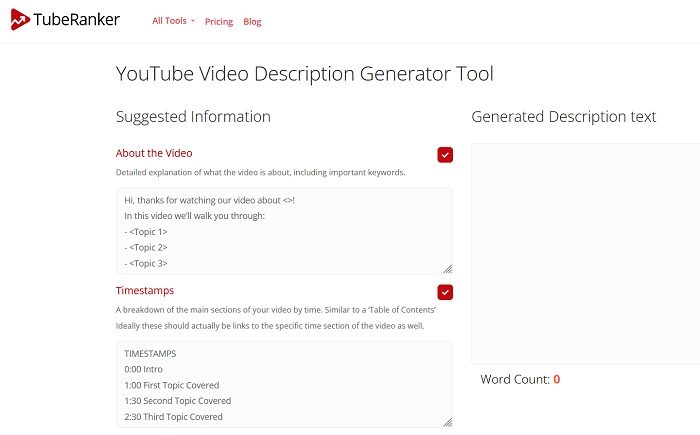Image resolution: width=700 pixels, height=435 pixels.
Task: Click the 'Detailed explanation of what the video' description
Action: pyautogui.click(x=260, y=172)
